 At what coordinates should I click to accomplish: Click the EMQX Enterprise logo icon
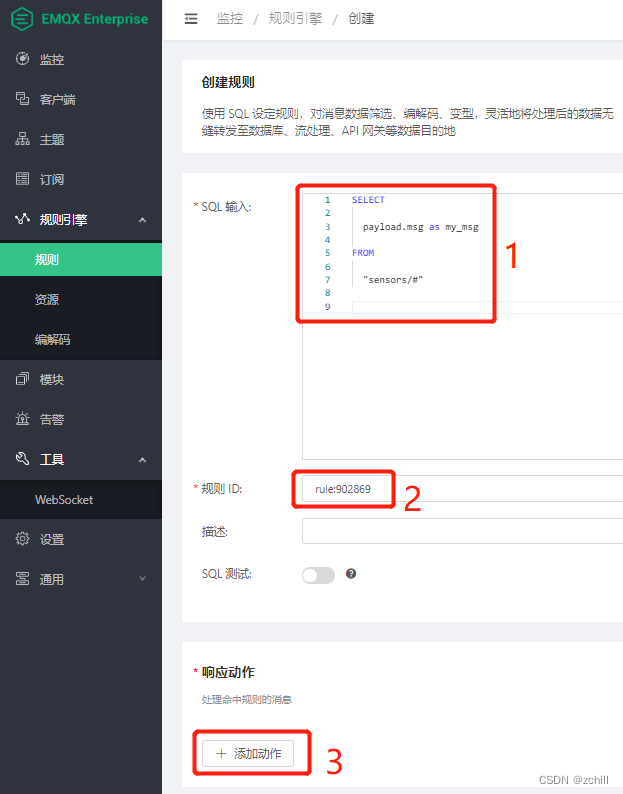(x=22, y=19)
